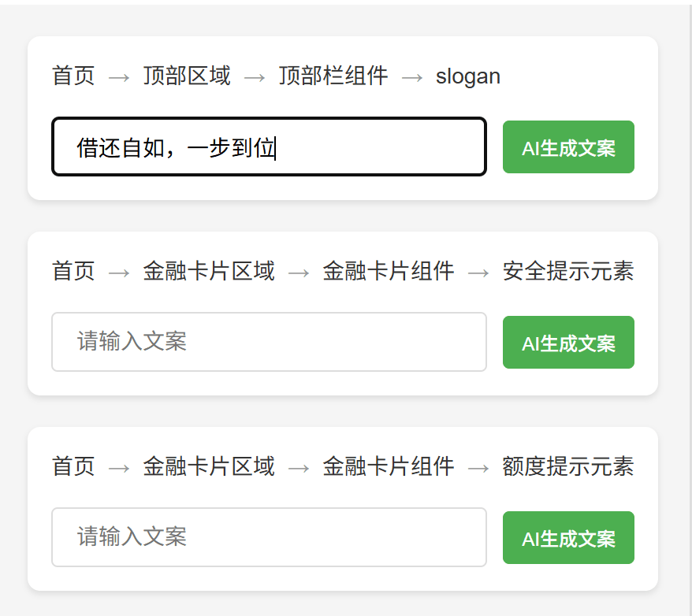This screenshot has width=692, height=616.
Task: Click the slogan breadcrumb label
Action: 468,76
